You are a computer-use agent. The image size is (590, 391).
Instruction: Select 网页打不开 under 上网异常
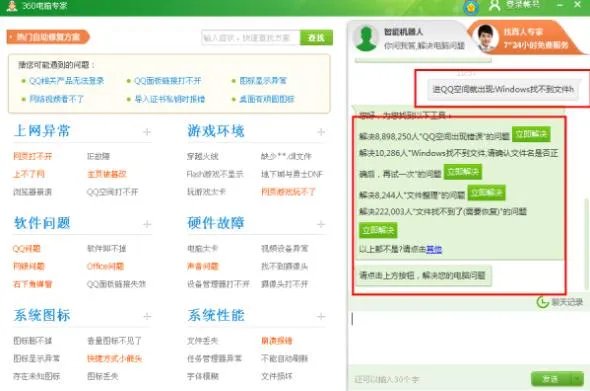32,156
